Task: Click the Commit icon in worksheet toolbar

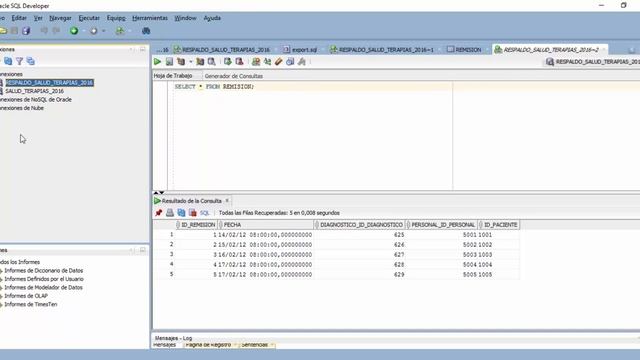Action: 227,62
